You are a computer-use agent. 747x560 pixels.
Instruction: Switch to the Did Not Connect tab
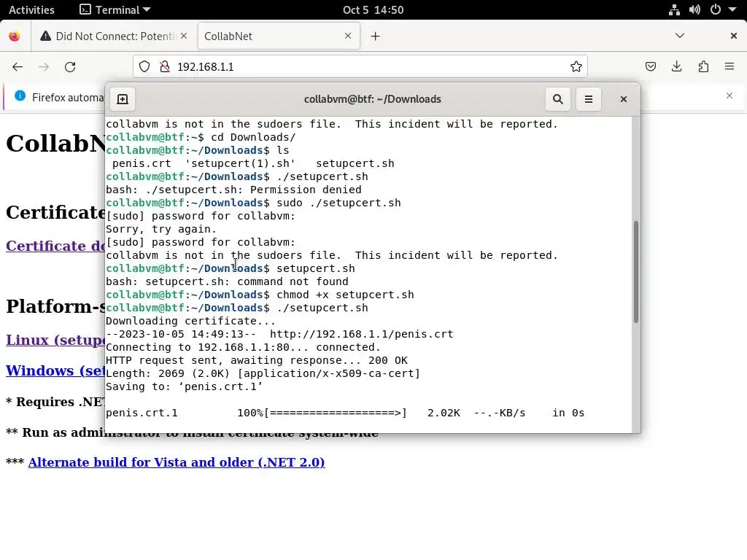[113, 36]
